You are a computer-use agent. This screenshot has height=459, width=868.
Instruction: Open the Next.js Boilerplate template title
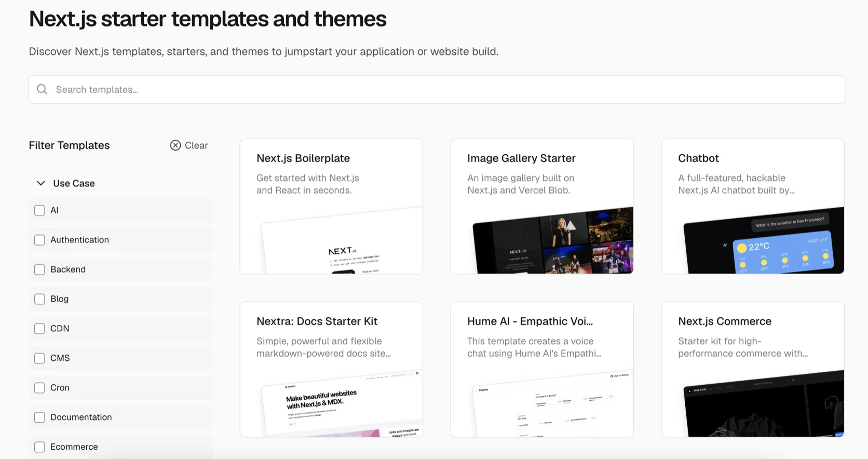point(303,158)
